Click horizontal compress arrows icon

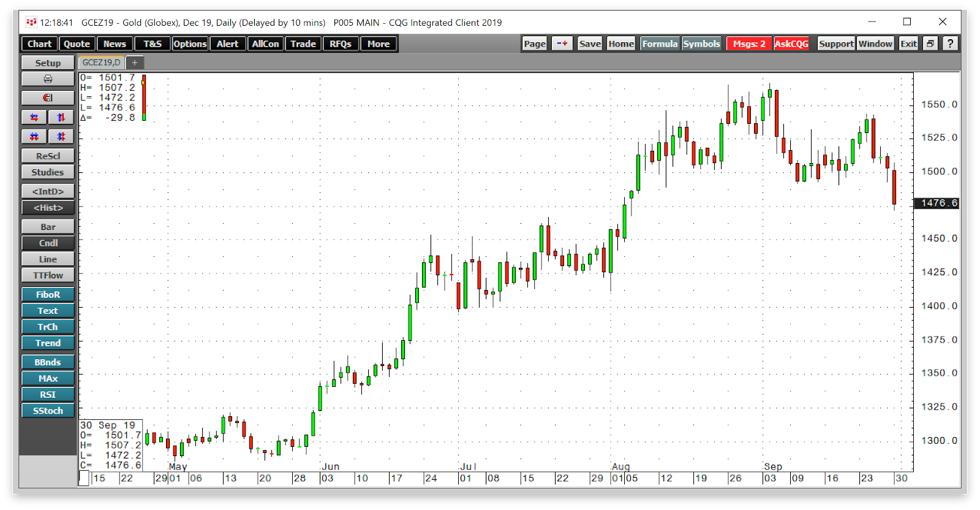pyautogui.click(x=34, y=136)
